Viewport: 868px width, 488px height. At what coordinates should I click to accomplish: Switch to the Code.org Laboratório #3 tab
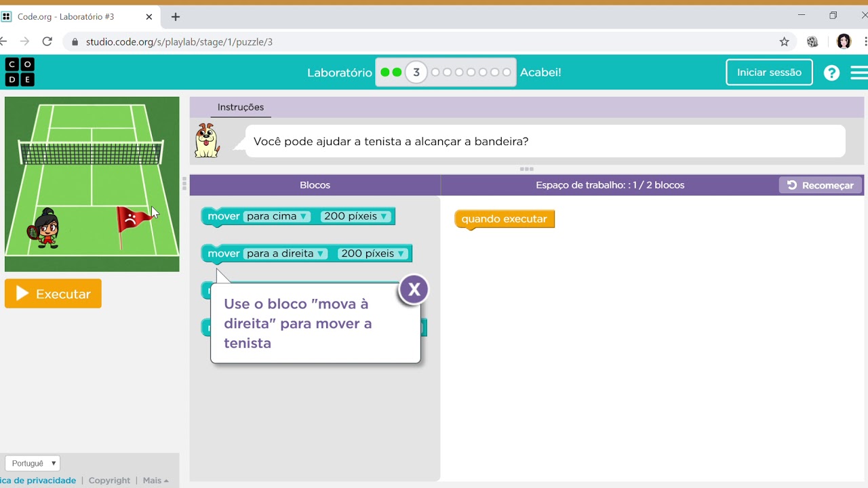click(x=79, y=17)
